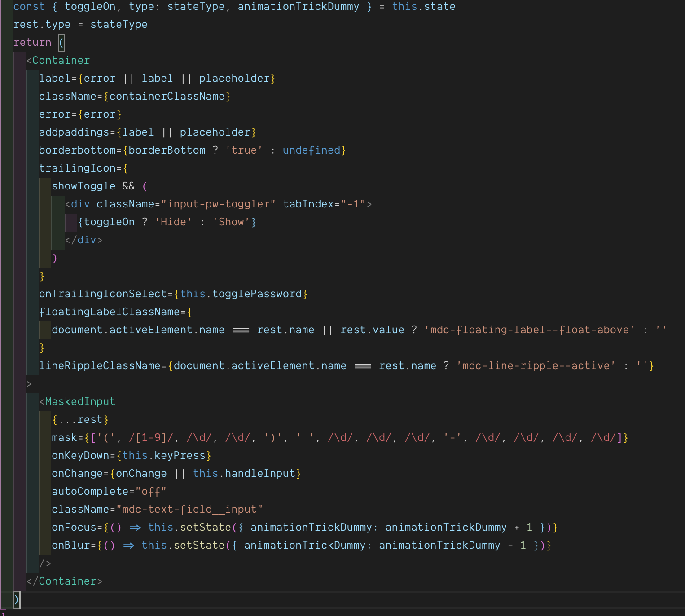
Task: Click the 'trailingIcon' attribute name
Action: point(77,168)
